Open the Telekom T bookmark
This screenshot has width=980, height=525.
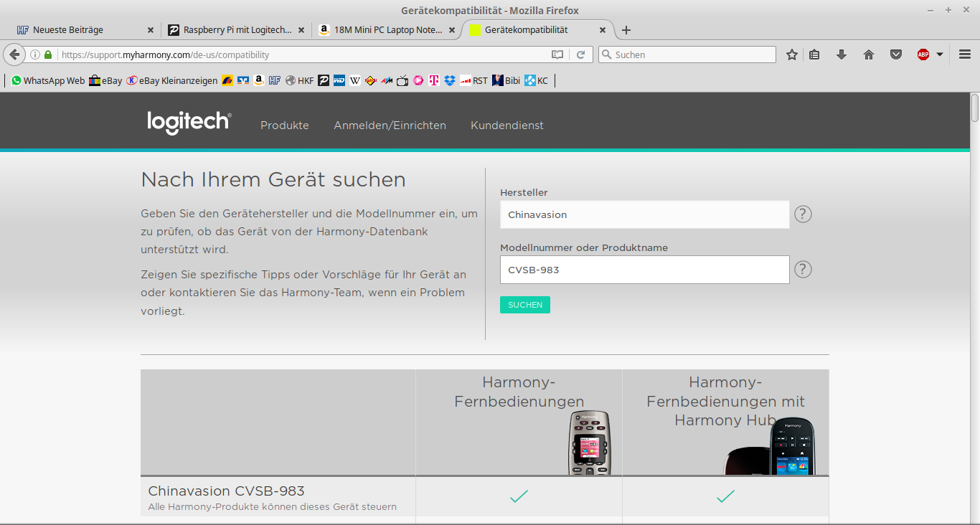tap(434, 81)
